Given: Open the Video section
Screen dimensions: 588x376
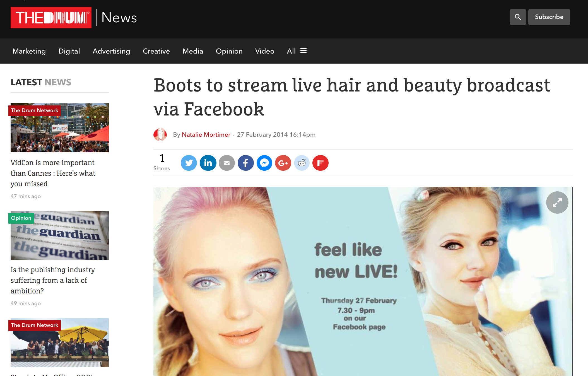Looking at the screenshot, I should (265, 51).
